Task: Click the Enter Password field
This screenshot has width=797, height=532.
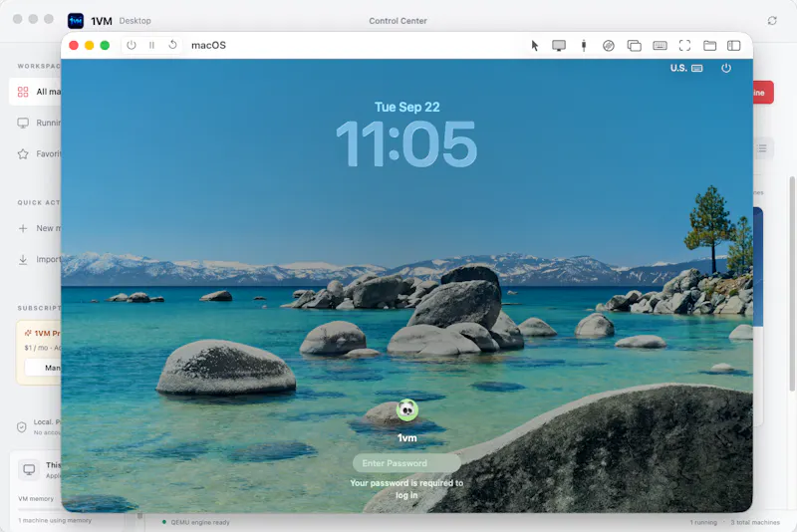Action: tap(406, 463)
